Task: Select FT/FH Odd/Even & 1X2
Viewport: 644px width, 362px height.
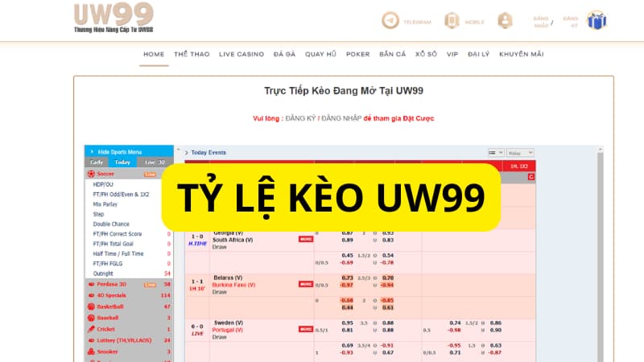Action: [122, 195]
